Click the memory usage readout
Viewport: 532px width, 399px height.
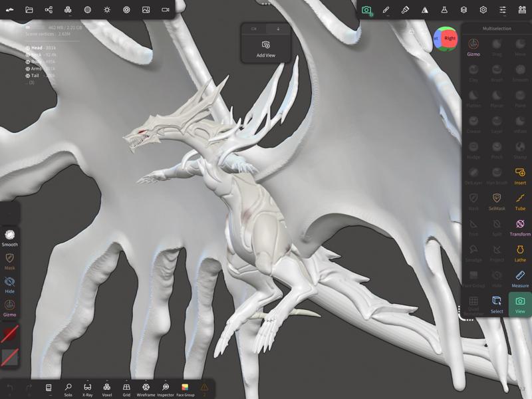click(65, 27)
